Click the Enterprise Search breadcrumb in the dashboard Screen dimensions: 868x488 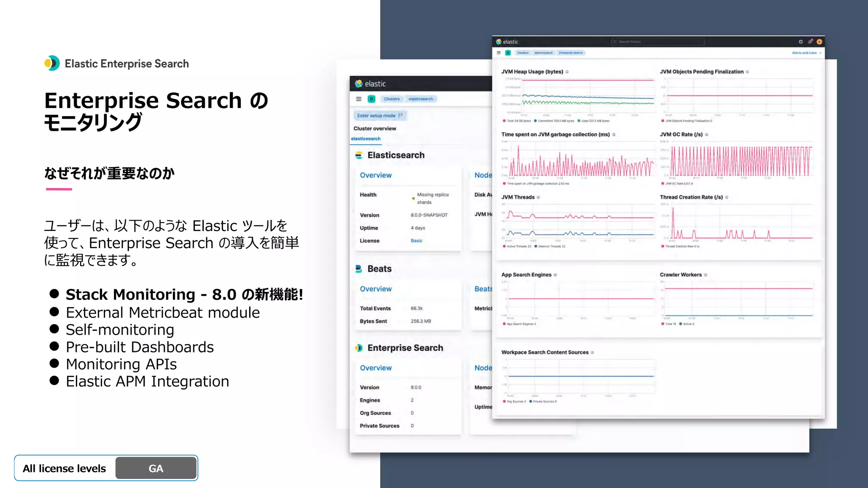tap(571, 53)
